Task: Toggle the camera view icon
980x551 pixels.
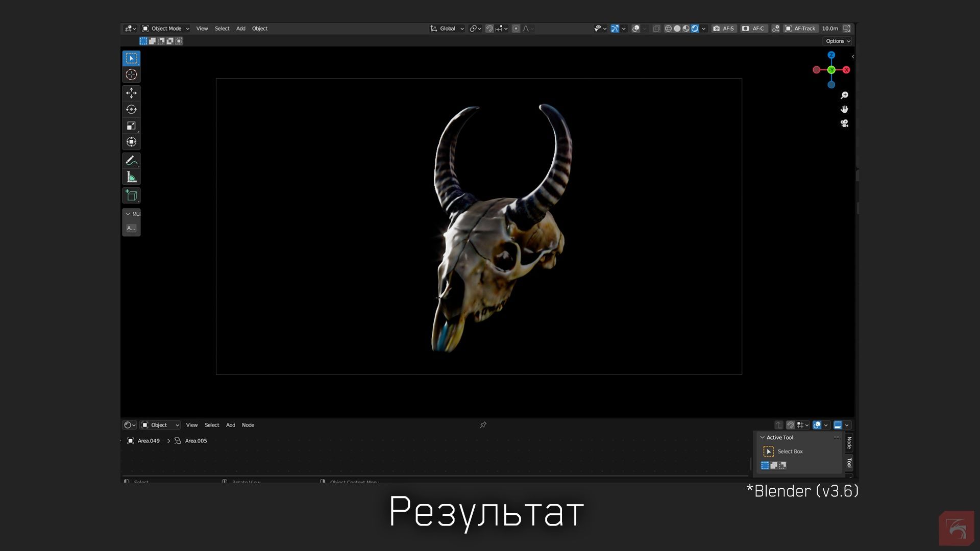Action: pos(844,123)
